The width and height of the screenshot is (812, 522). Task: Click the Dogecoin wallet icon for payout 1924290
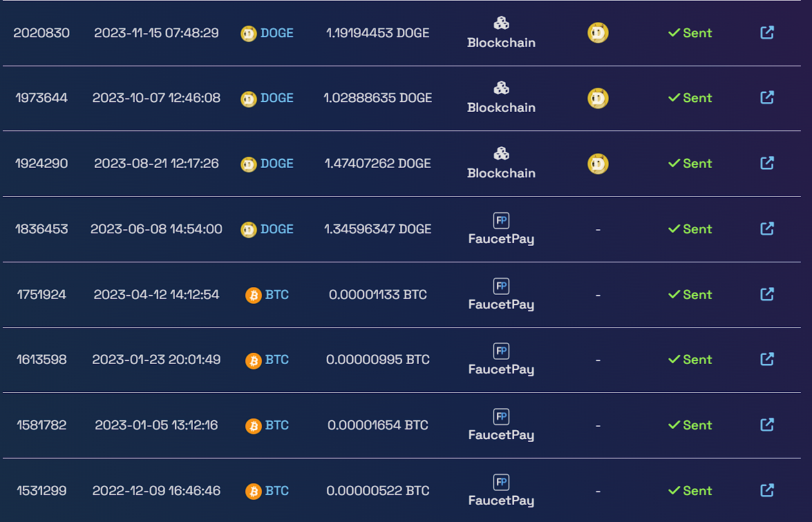point(598,164)
